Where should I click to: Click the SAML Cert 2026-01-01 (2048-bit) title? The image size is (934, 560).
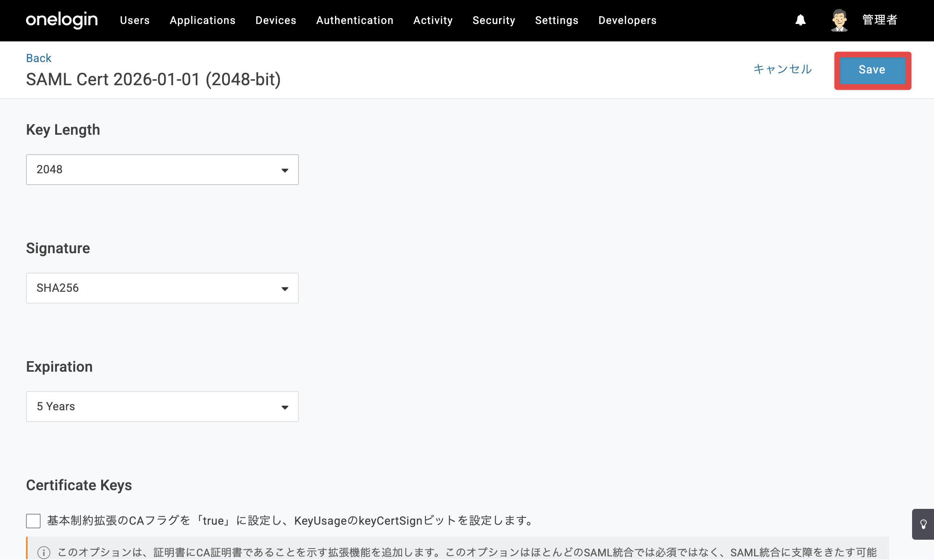[154, 80]
